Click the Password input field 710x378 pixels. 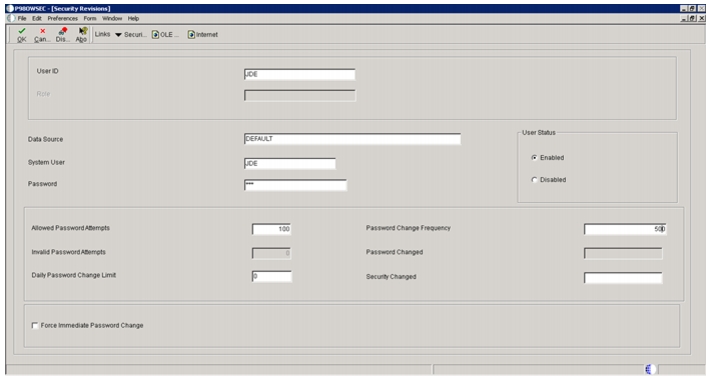[295, 185]
